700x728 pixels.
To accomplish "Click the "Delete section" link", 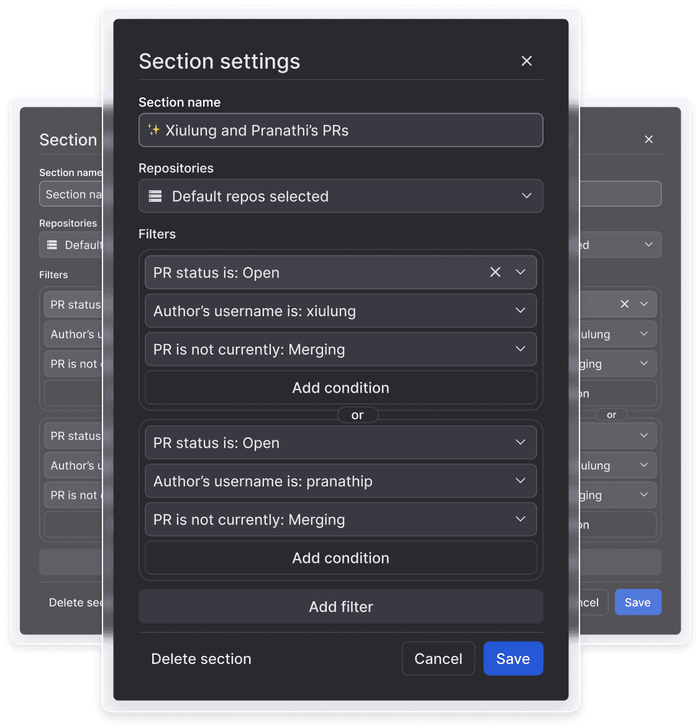I will tap(201, 658).
